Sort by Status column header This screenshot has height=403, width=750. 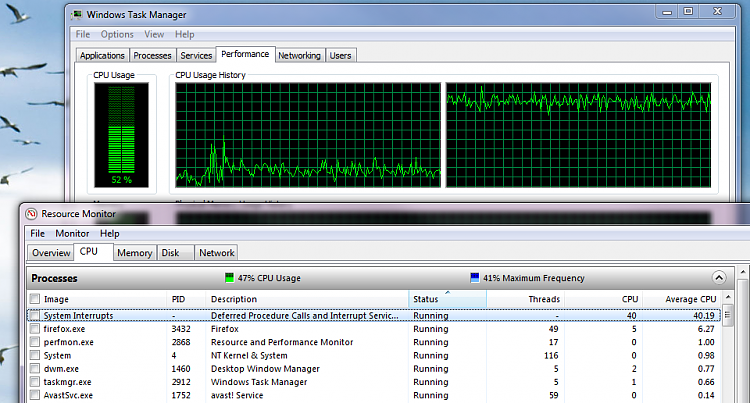tap(448, 299)
